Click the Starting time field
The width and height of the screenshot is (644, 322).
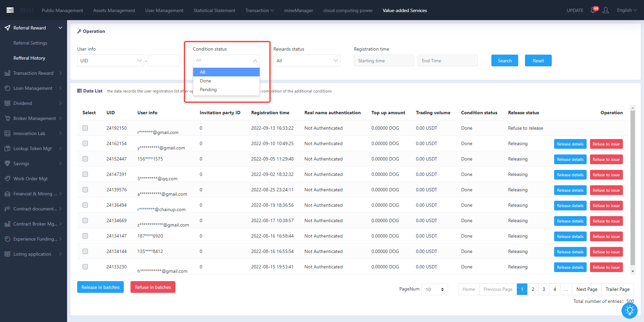pos(384,61)
